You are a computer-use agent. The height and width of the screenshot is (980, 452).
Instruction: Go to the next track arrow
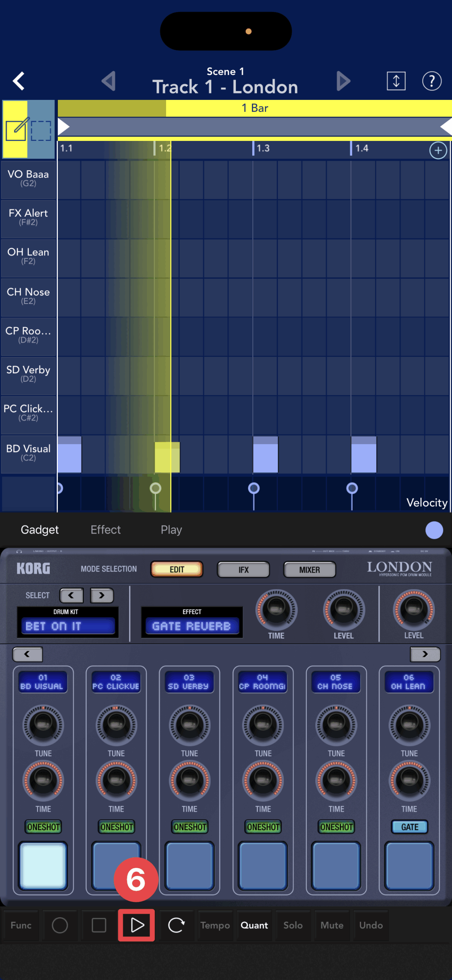coord(343,81)
